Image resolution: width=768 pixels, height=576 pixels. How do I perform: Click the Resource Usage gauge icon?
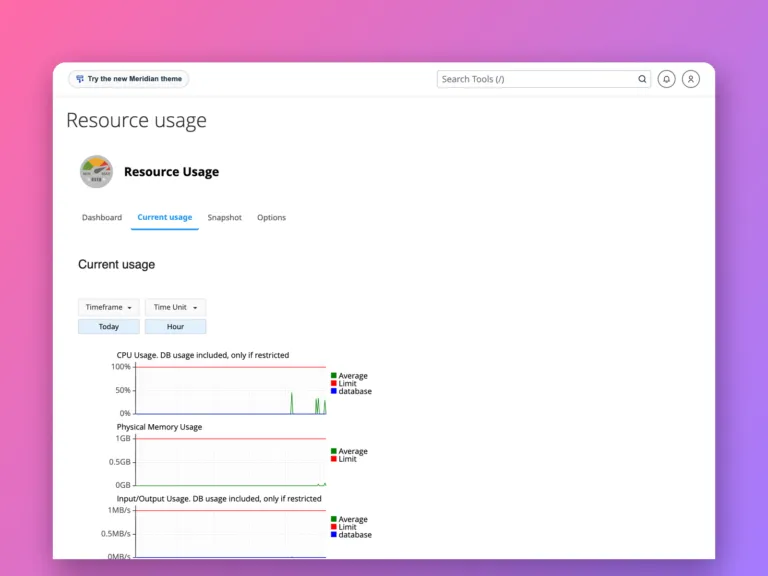pyautogui.click(x=96, y=172)
